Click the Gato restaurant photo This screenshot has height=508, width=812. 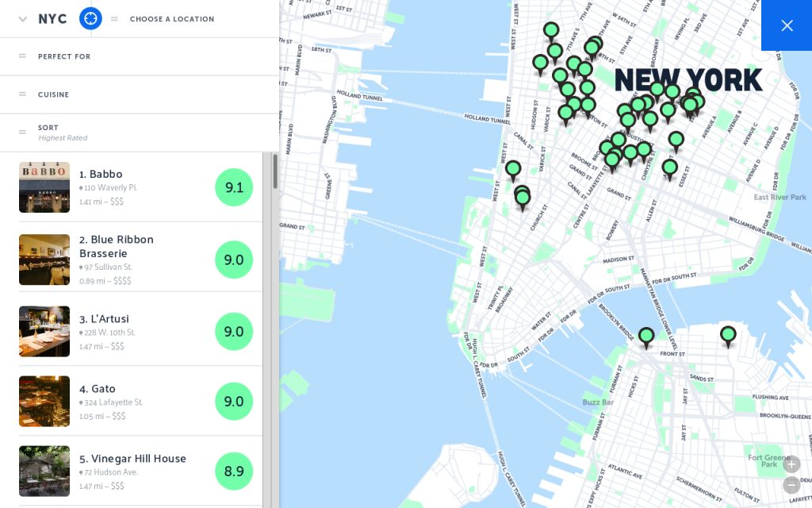tap(44, 401)
